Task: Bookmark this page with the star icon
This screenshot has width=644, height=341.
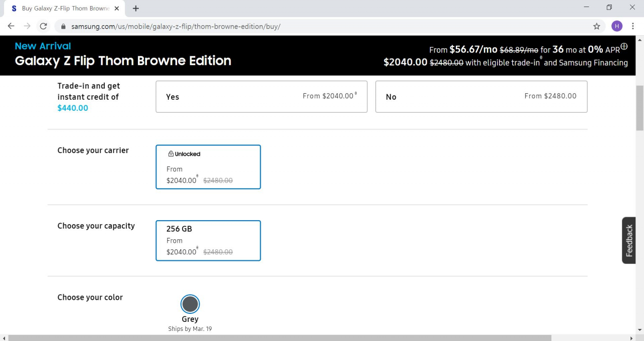Action: [x=597, y=26]
